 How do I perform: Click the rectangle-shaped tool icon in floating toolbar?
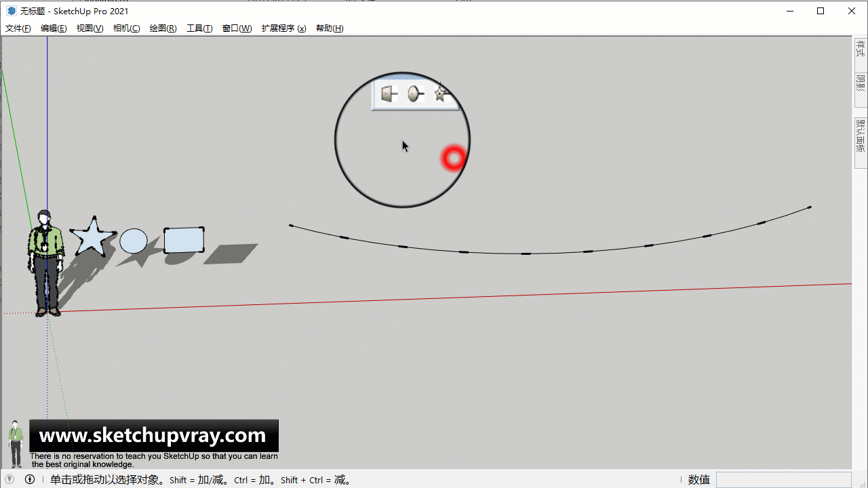(388, 94)
